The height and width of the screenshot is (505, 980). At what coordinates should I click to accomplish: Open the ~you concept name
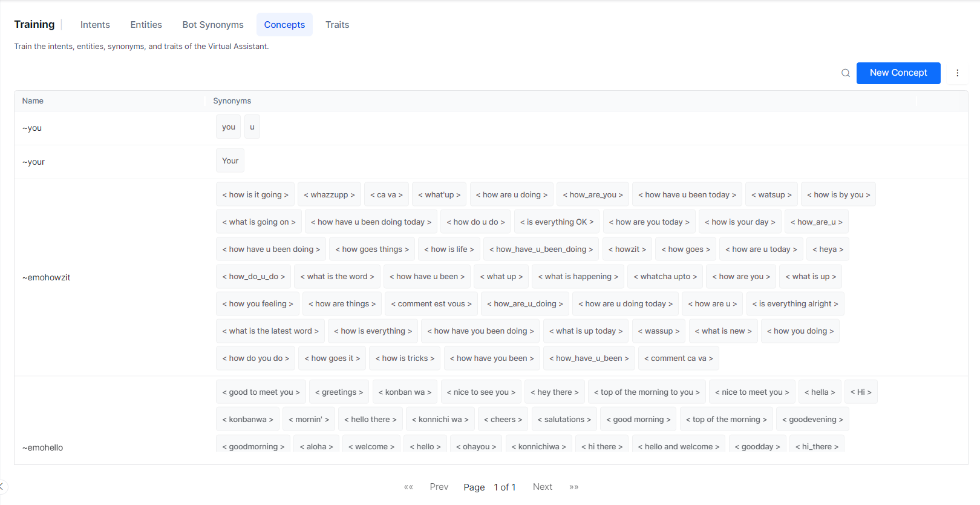(x=32, y=128)
